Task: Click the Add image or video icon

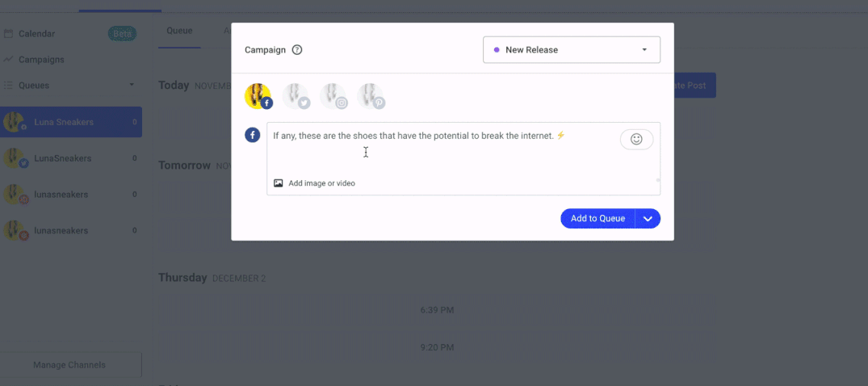Action: (279, 183)
